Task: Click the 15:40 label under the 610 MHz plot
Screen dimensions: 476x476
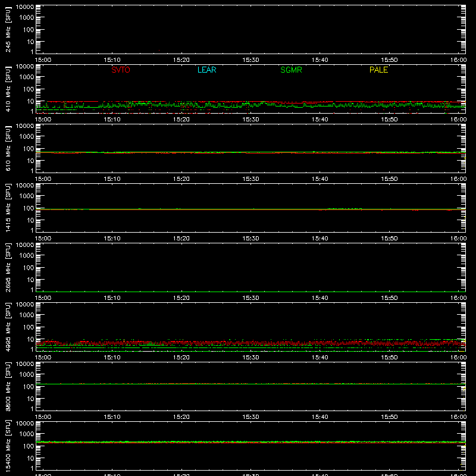Action: tap(320, 179)
